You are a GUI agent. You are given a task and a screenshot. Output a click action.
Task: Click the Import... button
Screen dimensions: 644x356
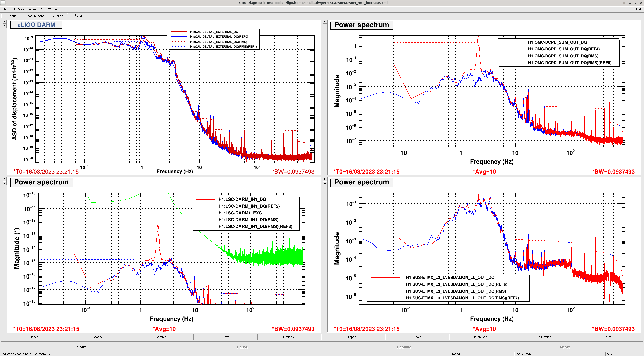tap(353, 337)
